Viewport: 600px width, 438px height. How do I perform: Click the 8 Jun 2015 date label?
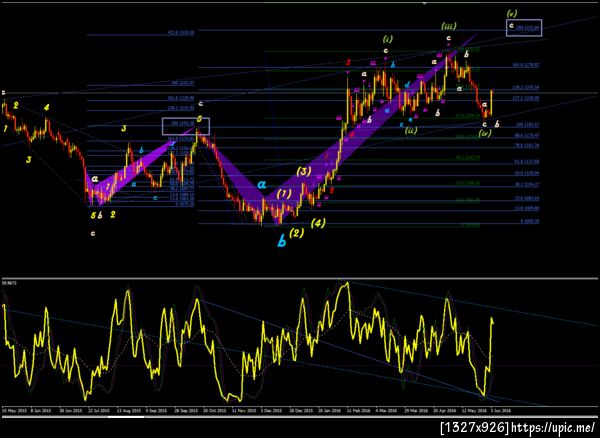pos(41,410)
